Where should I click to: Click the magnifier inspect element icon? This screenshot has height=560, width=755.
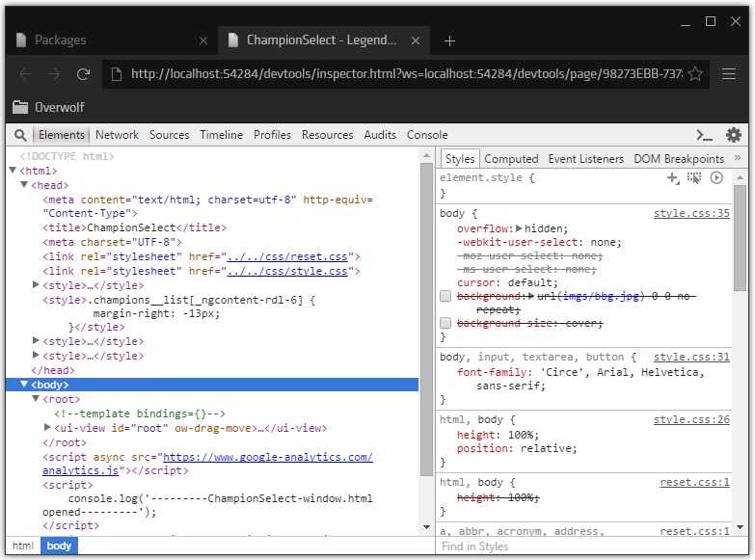click(x=20, y=135)
